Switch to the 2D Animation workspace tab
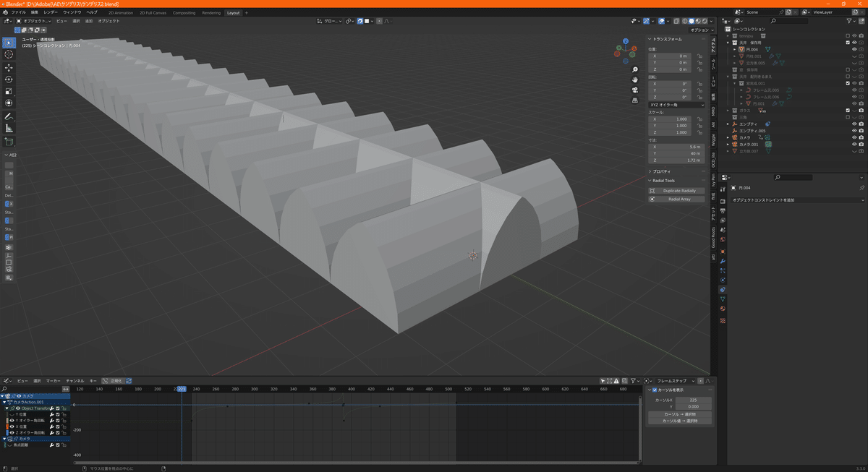868x472 pixels. point(121,12)
